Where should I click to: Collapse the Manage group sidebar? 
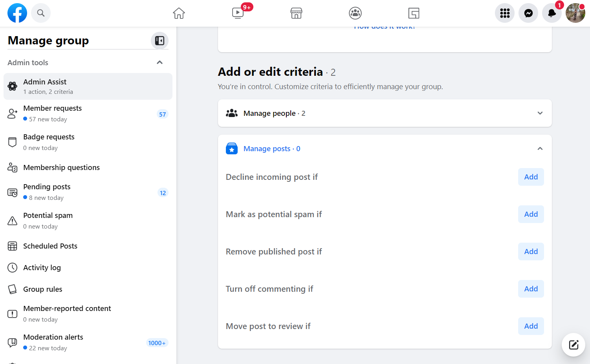click(159, 40)
